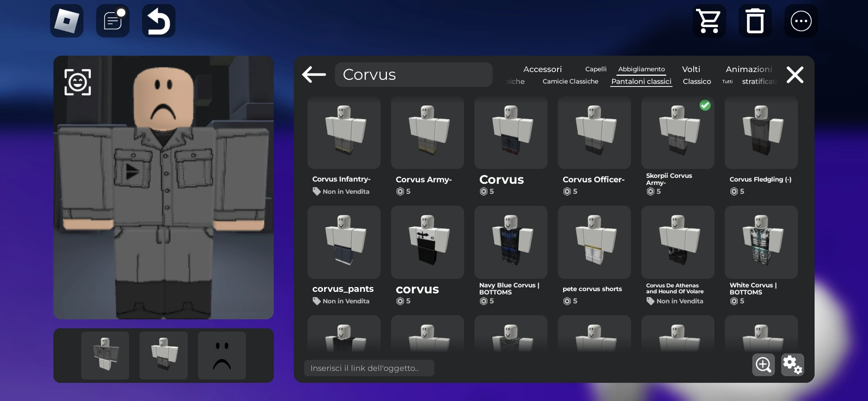Open the three-dots more options menu
This screenshot has width=868, height=401.
tap(801, 21)
